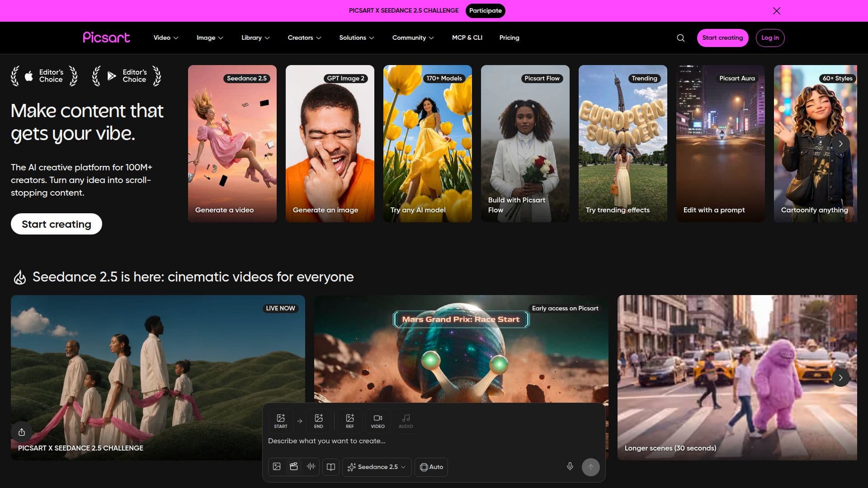Click the Participate button in the banner
The image size is (868, 488).
[485, 10]
